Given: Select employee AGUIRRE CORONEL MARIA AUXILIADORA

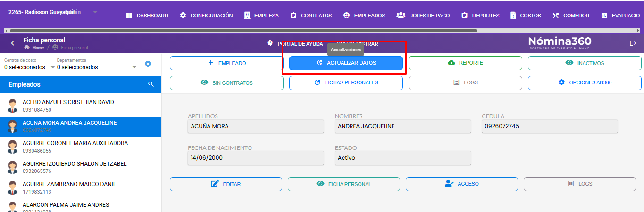Looking at the screenshot, I should (x=81, y=147).
